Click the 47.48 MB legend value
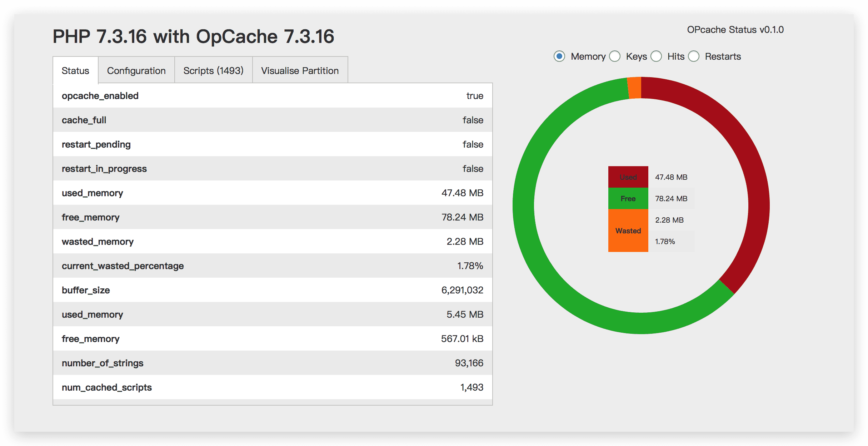This screenshot has width=868, height=446. (x=671, y=177)
